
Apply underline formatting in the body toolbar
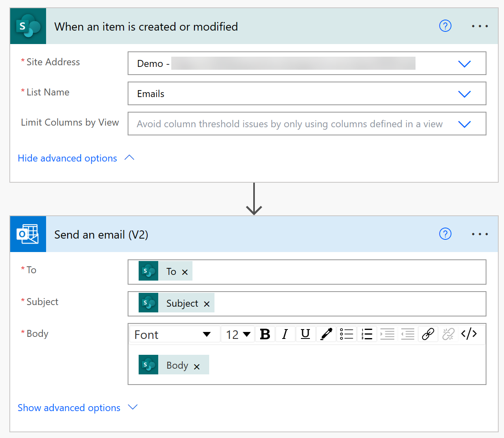pyautogui.click(x=305, y=334)
